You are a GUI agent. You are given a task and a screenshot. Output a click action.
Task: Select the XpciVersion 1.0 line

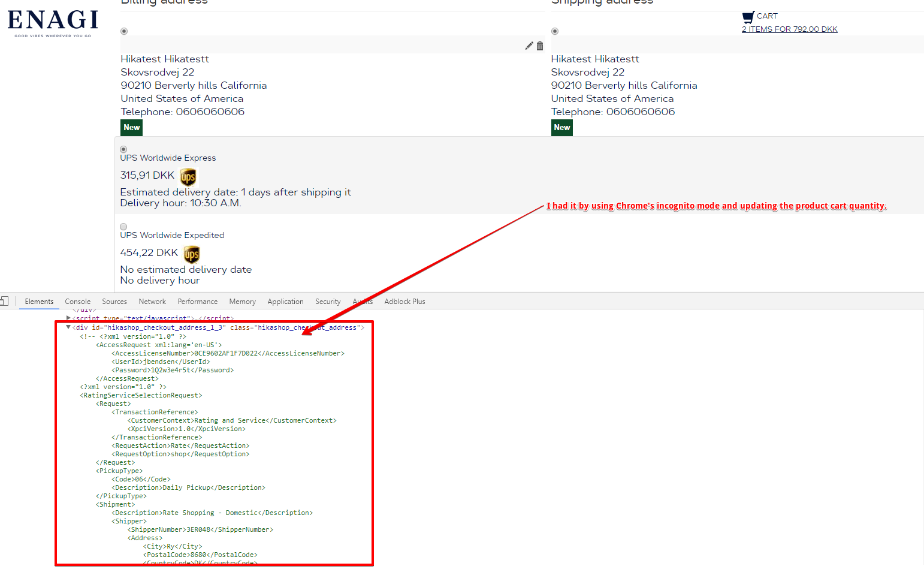[186, 429]
